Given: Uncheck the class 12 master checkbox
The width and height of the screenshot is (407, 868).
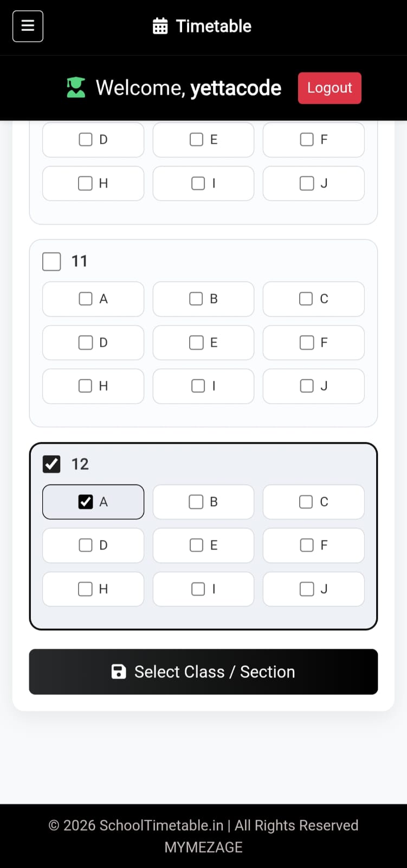Looking at the screenshot, I should [51, 464].
